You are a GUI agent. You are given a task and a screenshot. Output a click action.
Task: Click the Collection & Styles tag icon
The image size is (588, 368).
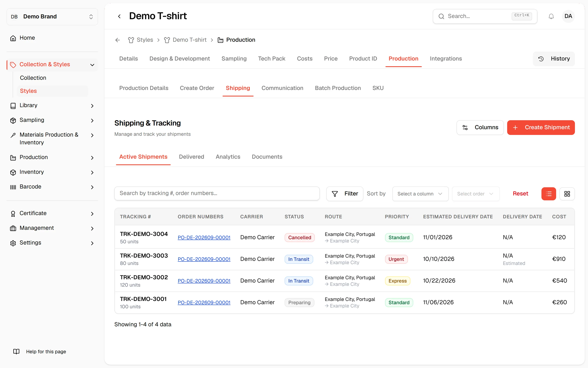[13, 65]
